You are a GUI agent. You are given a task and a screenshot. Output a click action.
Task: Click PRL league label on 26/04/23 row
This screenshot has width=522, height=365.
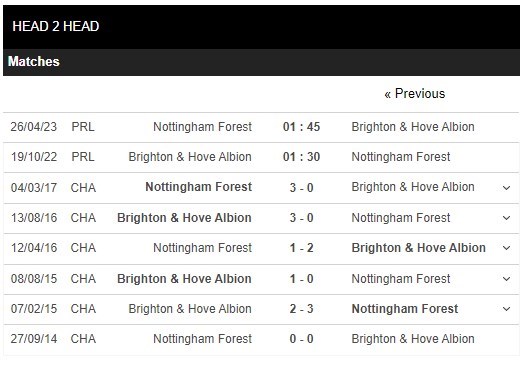[x=83, y=127]
